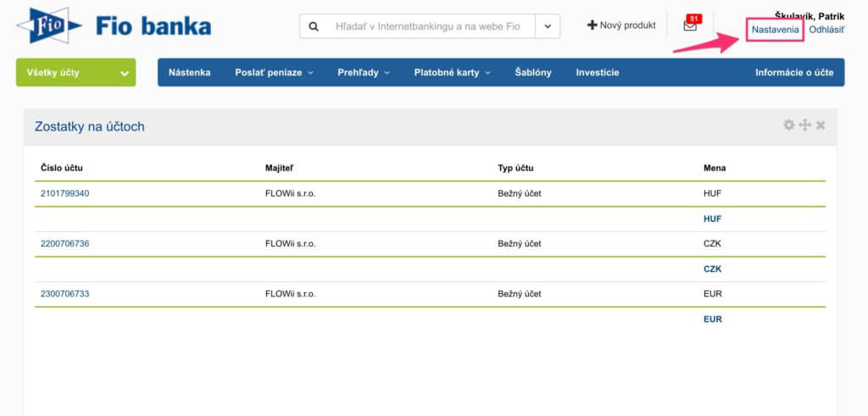Click the Nastavenia link
Viewport: 868px width, 416px height.
tap(776, 30)
